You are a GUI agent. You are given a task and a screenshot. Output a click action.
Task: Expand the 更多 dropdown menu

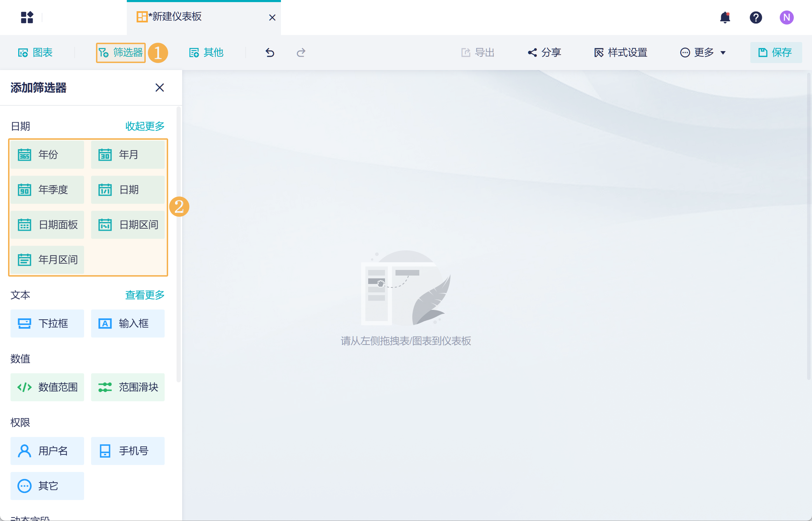coord(703,53)
